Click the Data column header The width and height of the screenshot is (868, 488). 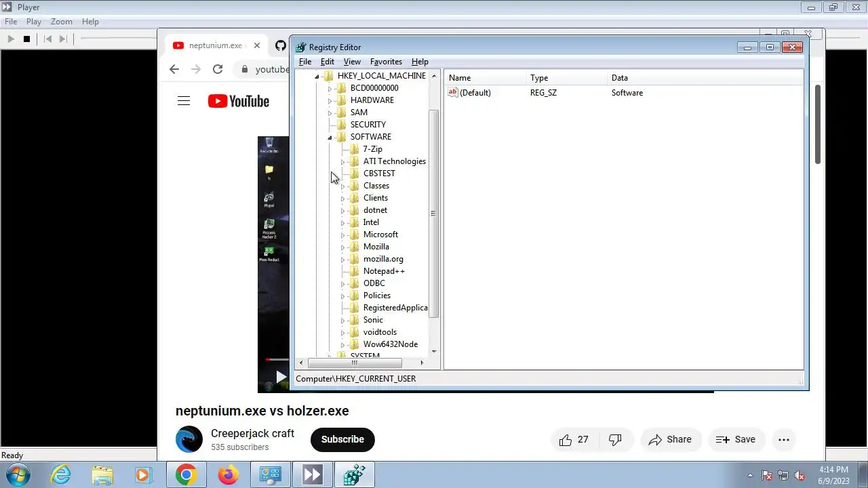(705, 78)
